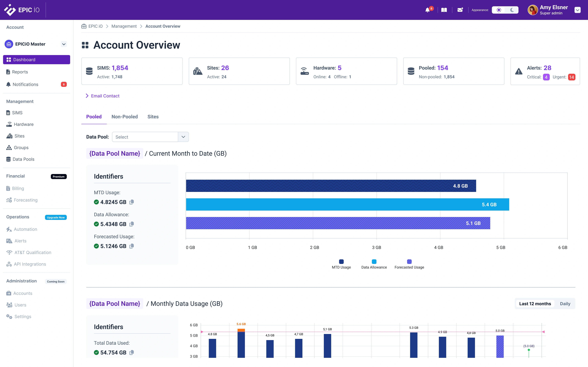This screenshot has width=588, height=367.
Task: Click the notification bell with badge 8
Action: (x=428, y=10)
